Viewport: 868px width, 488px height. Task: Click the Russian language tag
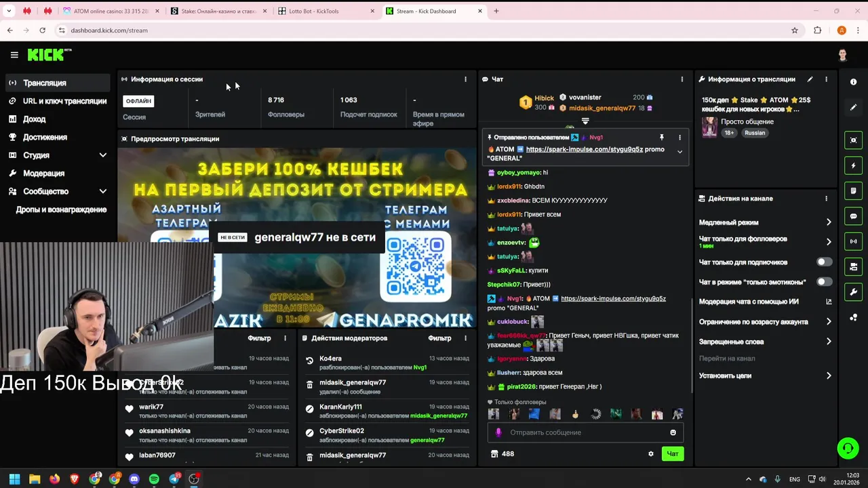[x=755, y=133]
